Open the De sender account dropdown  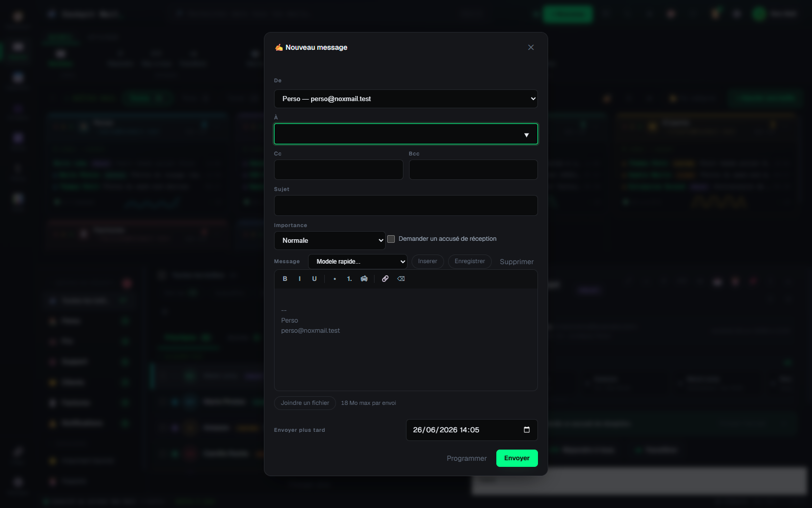(406, 99)
